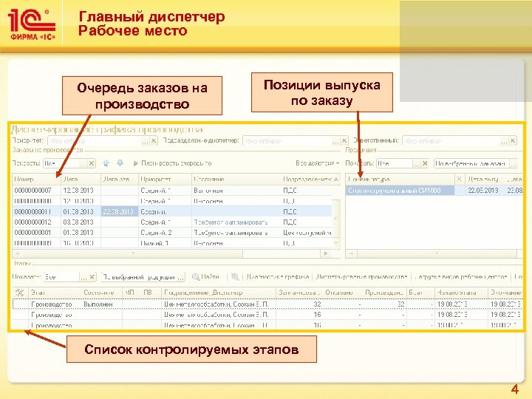Click Этап column header in stages
The height and width of the screenshot is (399, 532).
click(x=55, y=293)
